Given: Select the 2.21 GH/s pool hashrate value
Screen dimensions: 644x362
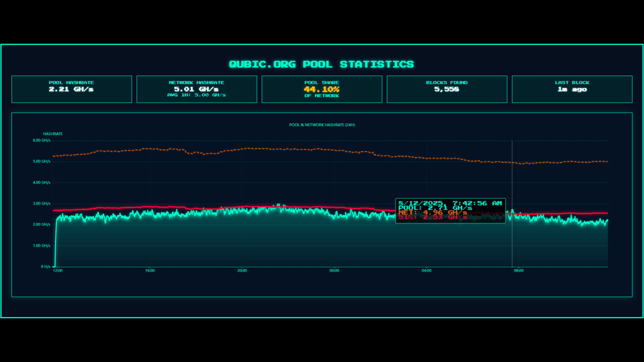Looking at the screenshot, I should [71, 89].
